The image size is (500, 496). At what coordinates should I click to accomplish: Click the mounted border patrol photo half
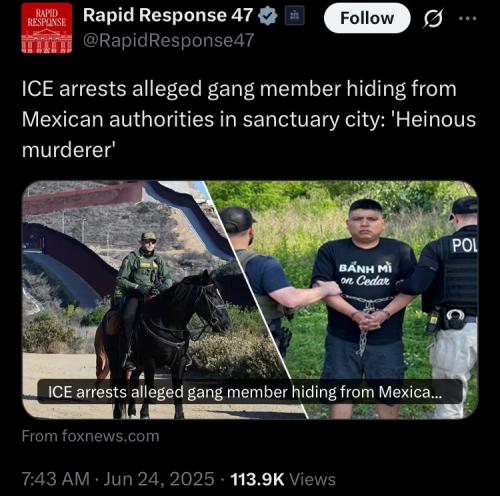click(x=133, y=300)
